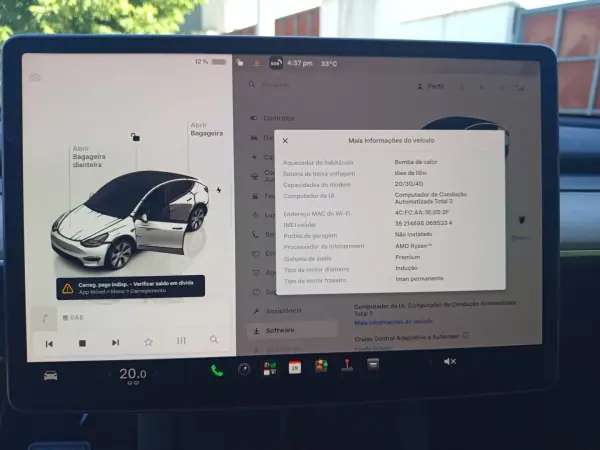600x450 pixels.
Task: Launch the arcade joystick icon
Action: click(x=347, y=365)
